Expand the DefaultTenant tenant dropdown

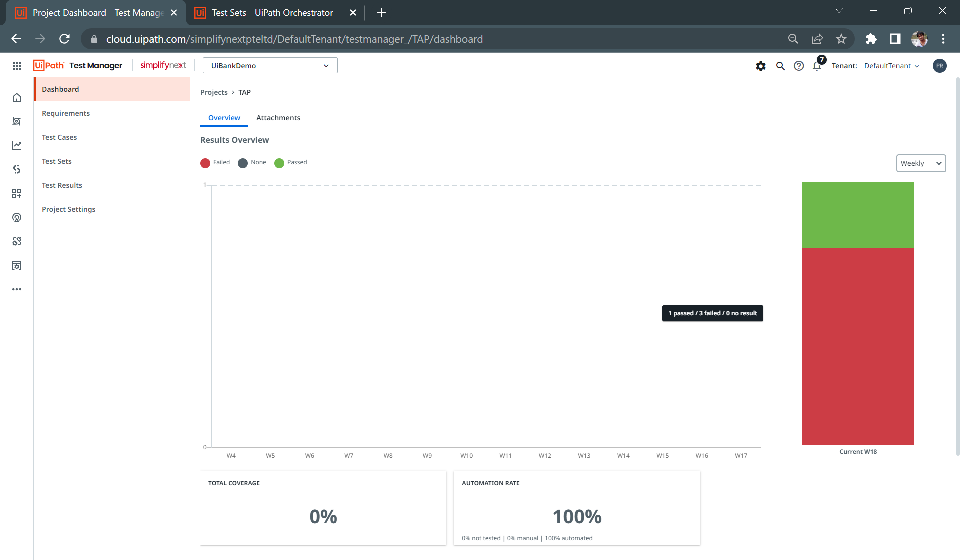[891, 66]
